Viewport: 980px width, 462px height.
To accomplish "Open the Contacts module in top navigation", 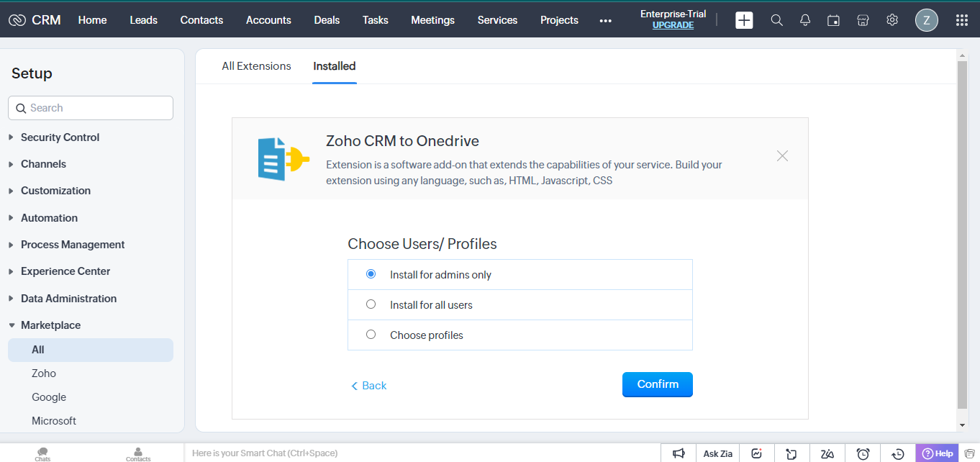I will coord(201,20).
